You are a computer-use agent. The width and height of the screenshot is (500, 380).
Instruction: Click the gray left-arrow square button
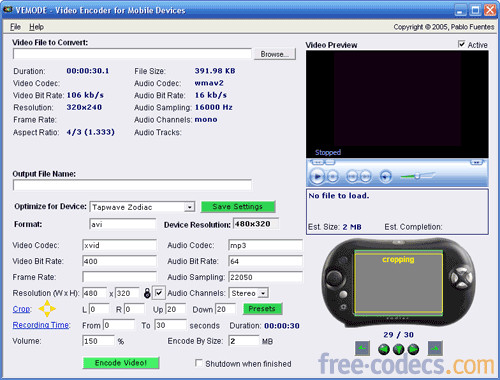362,348
